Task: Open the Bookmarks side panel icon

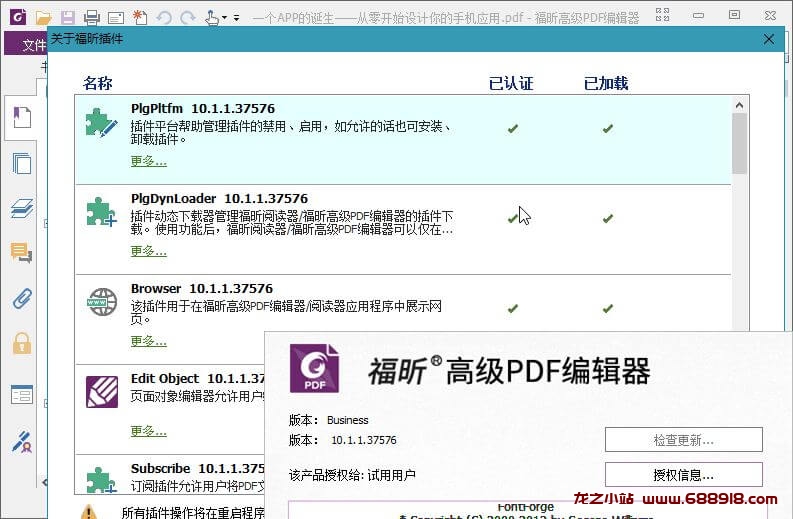Action: (x=22, y=117)
